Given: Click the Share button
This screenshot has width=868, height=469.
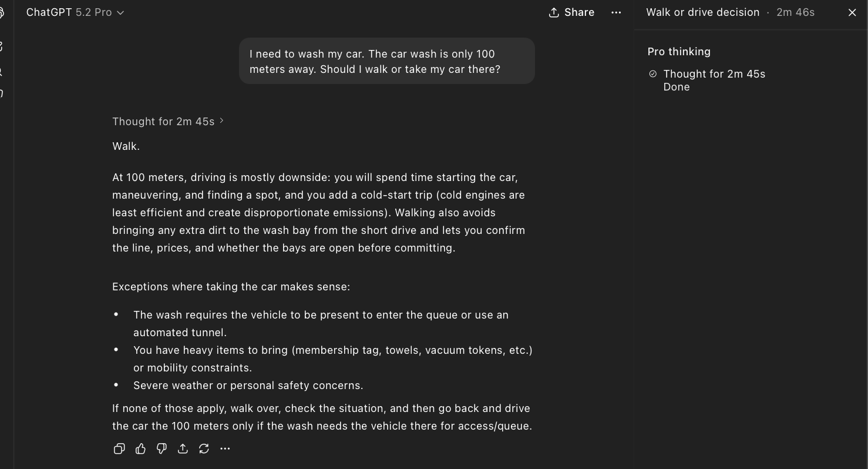Looking at the screenshot, I should pos(571,12).
